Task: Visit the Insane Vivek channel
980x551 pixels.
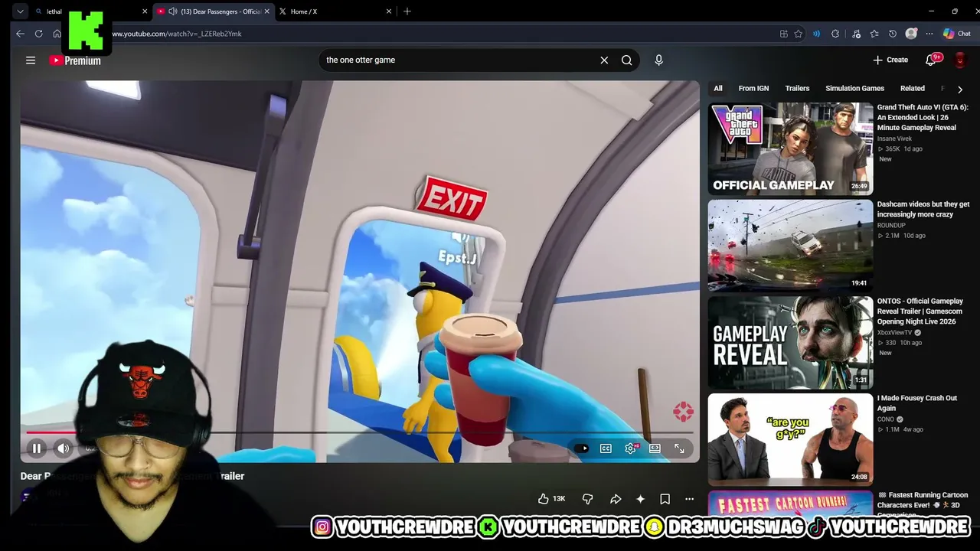Action: (894, 139)
